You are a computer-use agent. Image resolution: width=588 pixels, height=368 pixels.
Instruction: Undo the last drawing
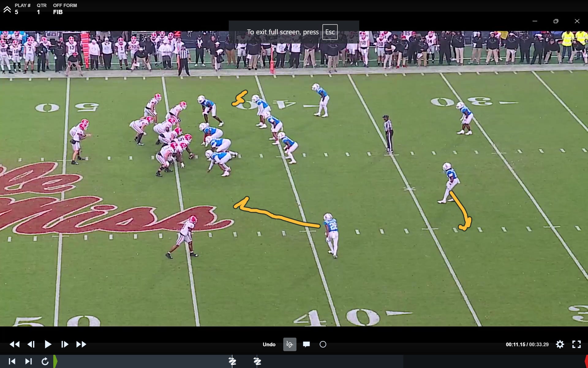(269, 344)
